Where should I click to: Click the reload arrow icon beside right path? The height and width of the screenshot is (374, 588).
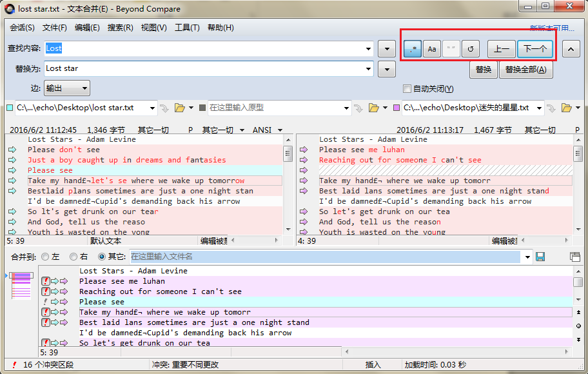point(551,108)
